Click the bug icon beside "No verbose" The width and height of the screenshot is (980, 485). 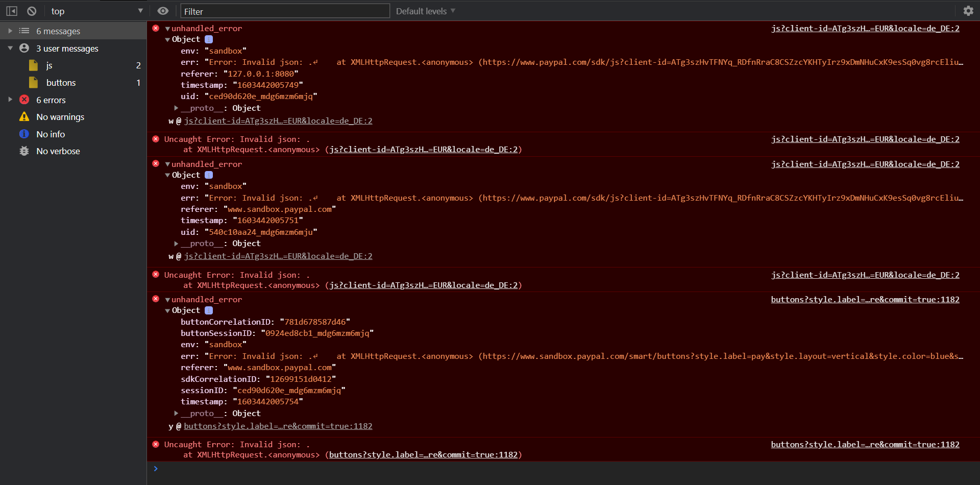click(24, 151)
